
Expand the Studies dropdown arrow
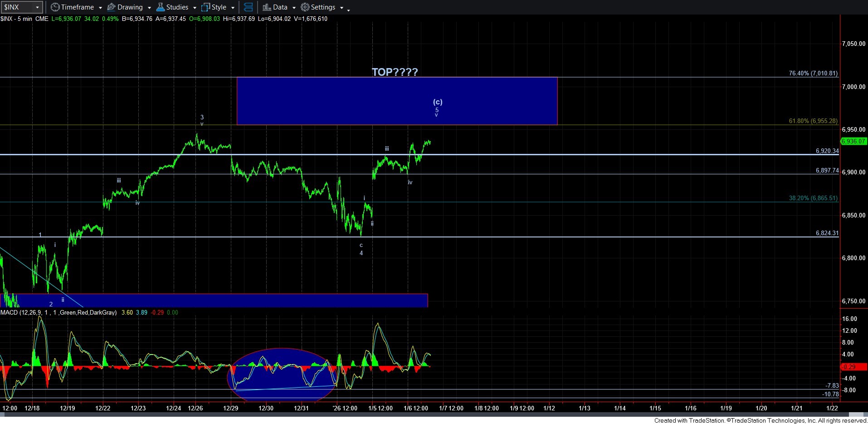click(195, 8)
